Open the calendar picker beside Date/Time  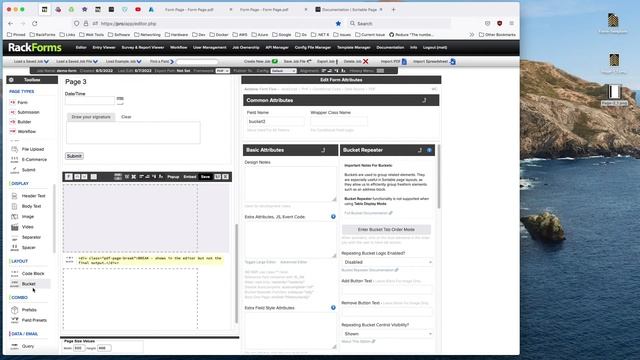tap(120, 100)
